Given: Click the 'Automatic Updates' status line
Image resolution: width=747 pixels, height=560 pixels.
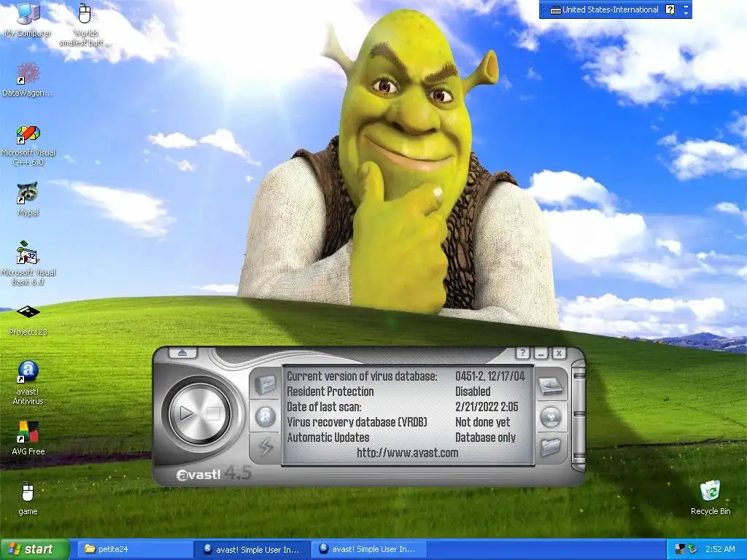Looking at the screenshot, I should pos(328,437).
